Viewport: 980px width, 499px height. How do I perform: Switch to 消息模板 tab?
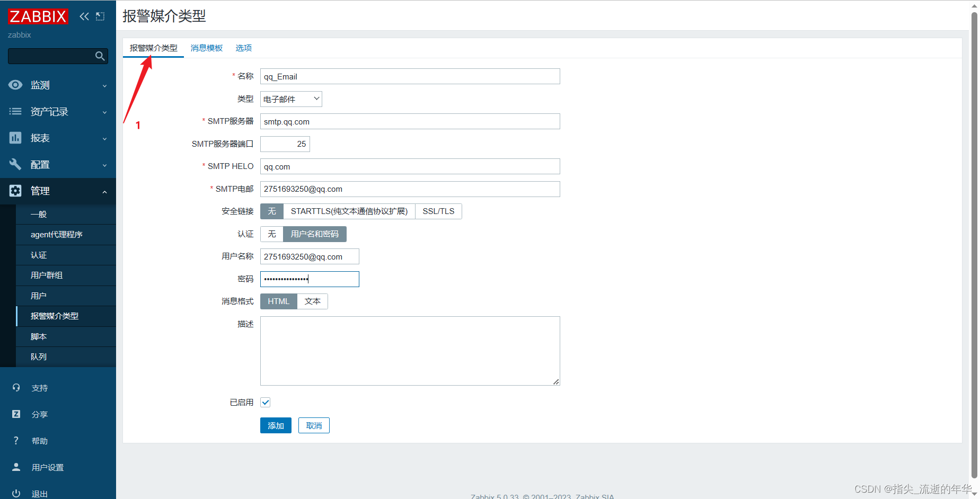coord(207,48)
